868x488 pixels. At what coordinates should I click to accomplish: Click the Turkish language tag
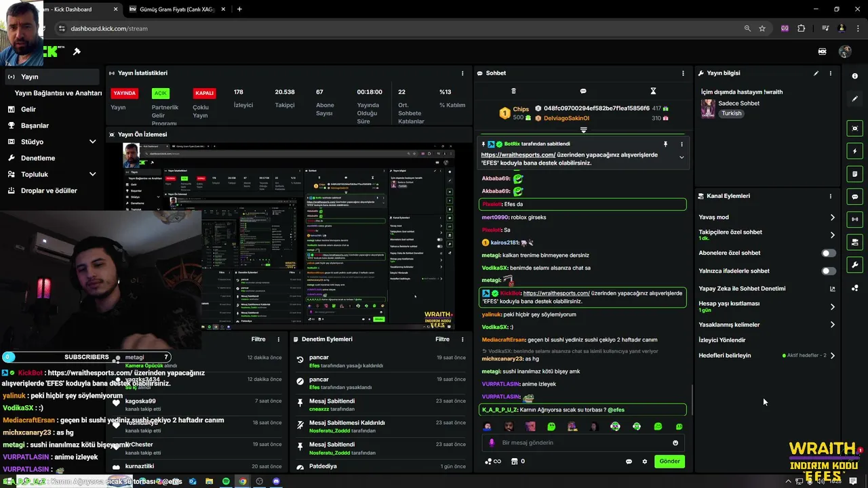[732, 113]
